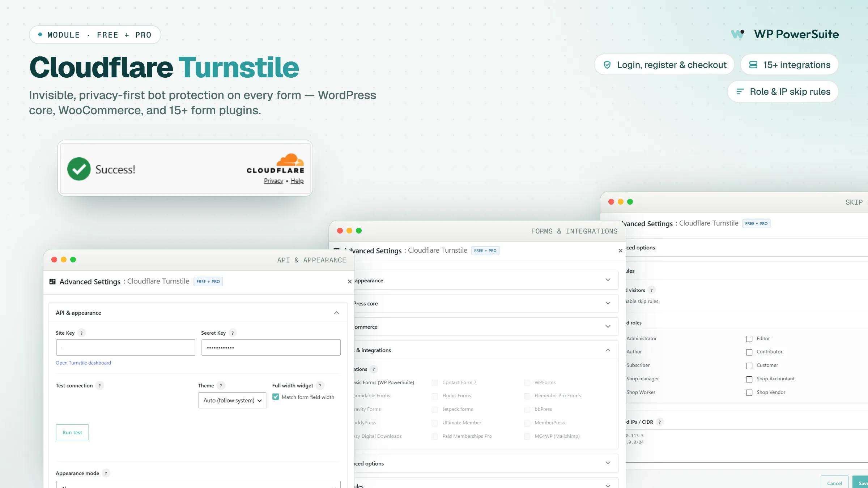Open the Appearance mode dropdown
Viewport: 868px width, 488px height.
pyautogui.click(x=198, y=484)
